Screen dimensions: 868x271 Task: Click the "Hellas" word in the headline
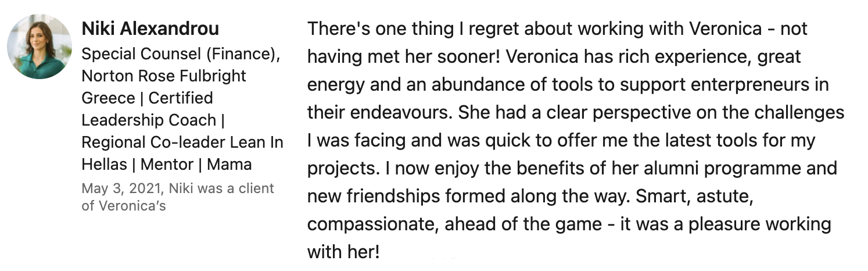103,165
